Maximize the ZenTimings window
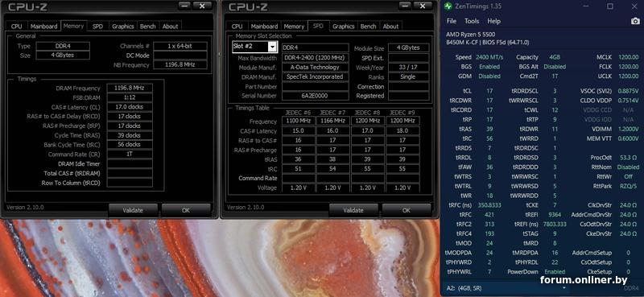This screenshot has width=644, height=297. [610, 6]
